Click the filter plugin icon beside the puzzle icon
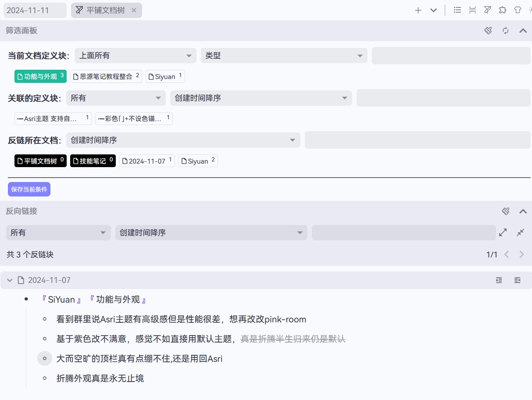This screenshot has height=400, width=532. click(487, 10)
